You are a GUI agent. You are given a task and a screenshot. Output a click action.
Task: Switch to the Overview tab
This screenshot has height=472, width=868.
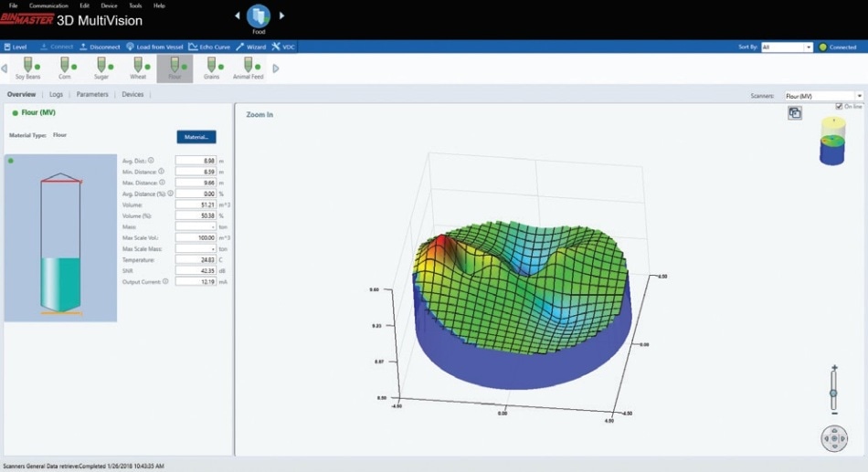click(x=21, y=95)
